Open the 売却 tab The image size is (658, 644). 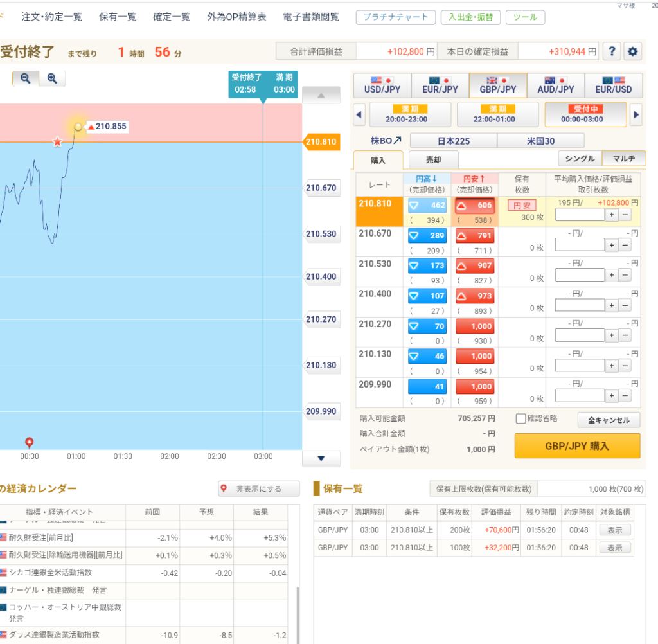pos(434,160)
